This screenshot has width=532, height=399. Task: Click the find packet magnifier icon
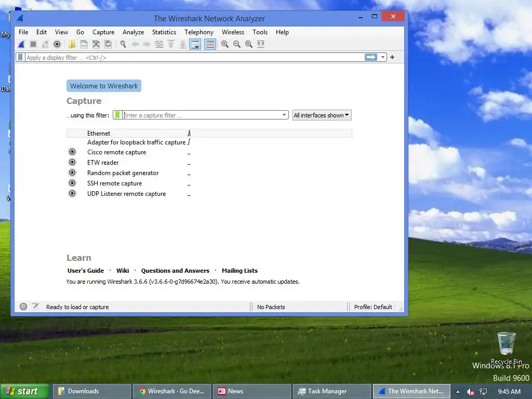click(x=123, y=44)
